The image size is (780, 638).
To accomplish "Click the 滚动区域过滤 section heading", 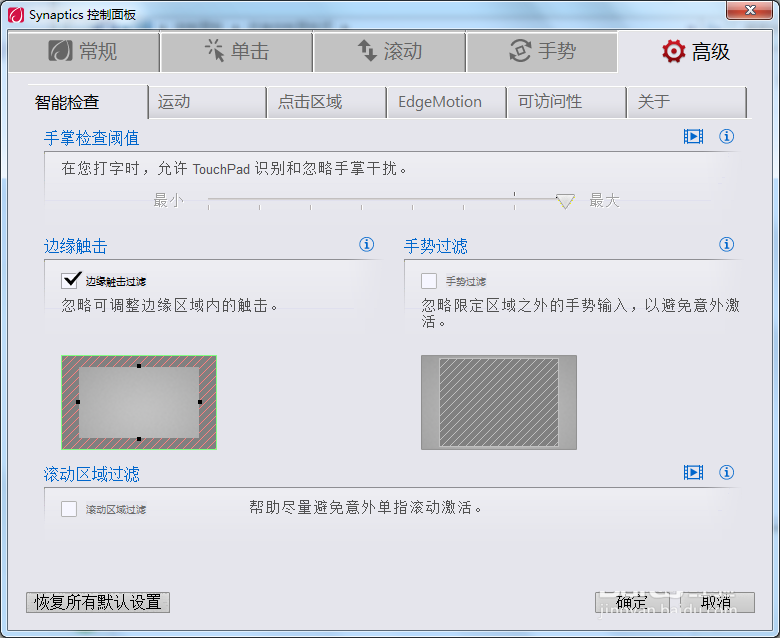I will coord(92,474).
